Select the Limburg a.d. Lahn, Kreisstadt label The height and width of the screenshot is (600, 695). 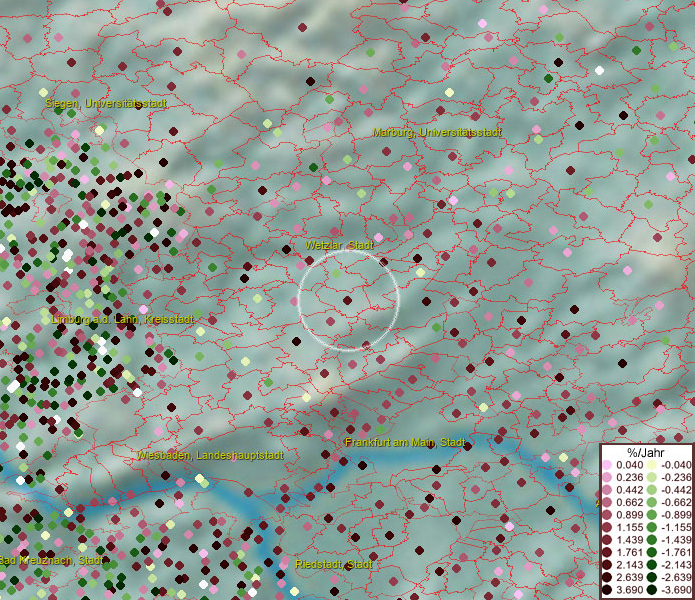pyautogui.click(x=121, y=319)
